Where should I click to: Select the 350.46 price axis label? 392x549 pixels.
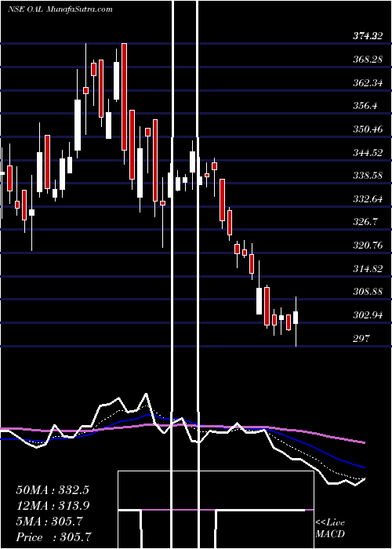click(367, 129)
